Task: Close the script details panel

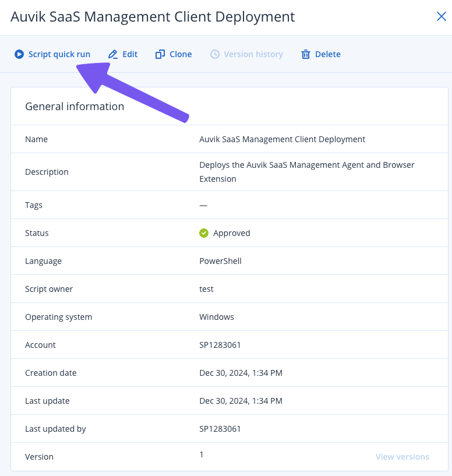Action: pyautogui.click(x=442, y=16)
